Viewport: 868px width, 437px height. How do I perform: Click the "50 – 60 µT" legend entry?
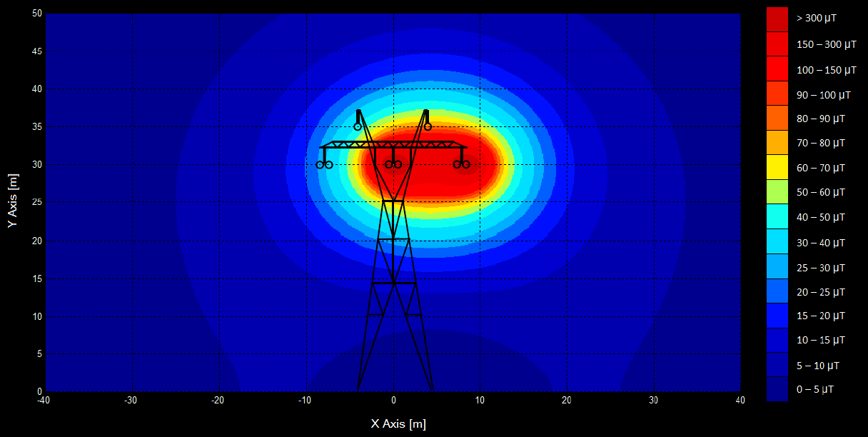click(x=777, y=192)
